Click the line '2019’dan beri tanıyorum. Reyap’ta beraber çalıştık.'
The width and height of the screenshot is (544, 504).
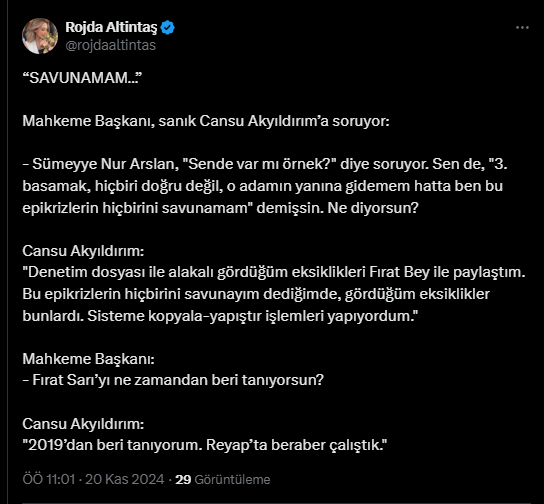205,445
